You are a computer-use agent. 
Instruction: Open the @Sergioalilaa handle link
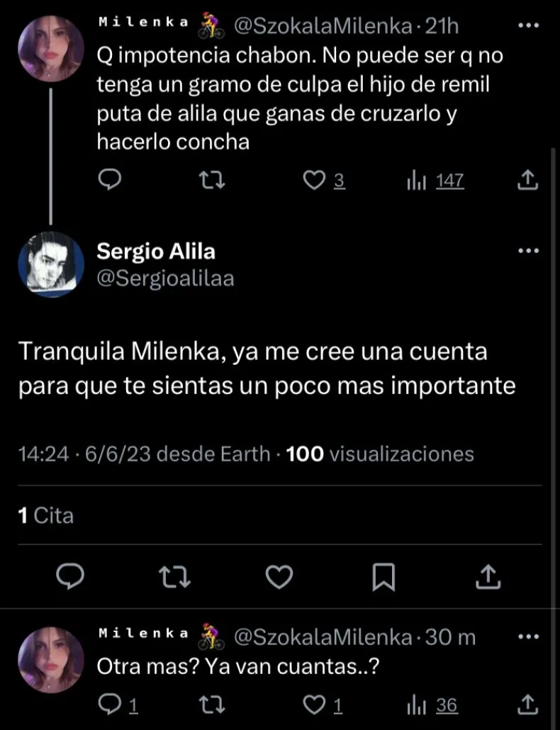click(164, 279)
